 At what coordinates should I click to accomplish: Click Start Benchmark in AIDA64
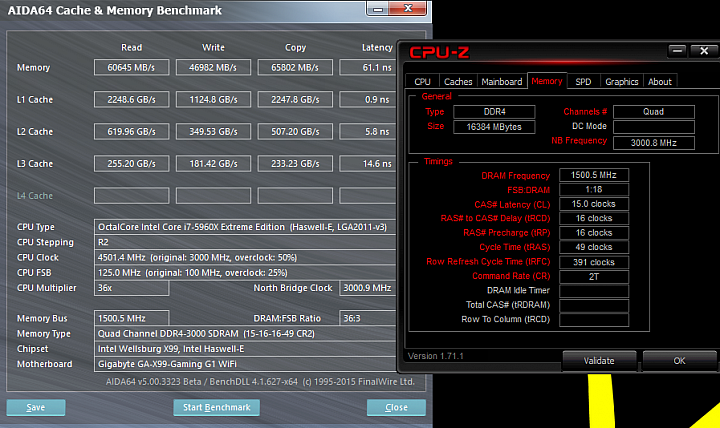(x=216, y=407)
